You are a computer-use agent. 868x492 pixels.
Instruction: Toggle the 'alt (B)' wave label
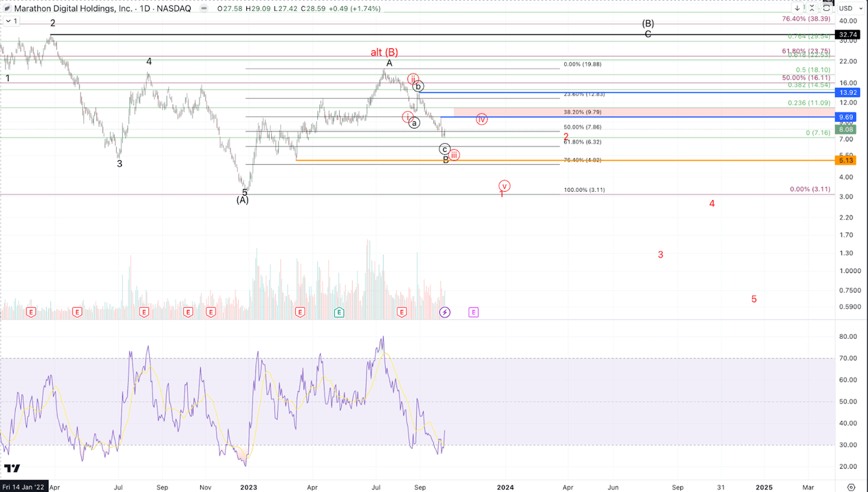(384, 51)
